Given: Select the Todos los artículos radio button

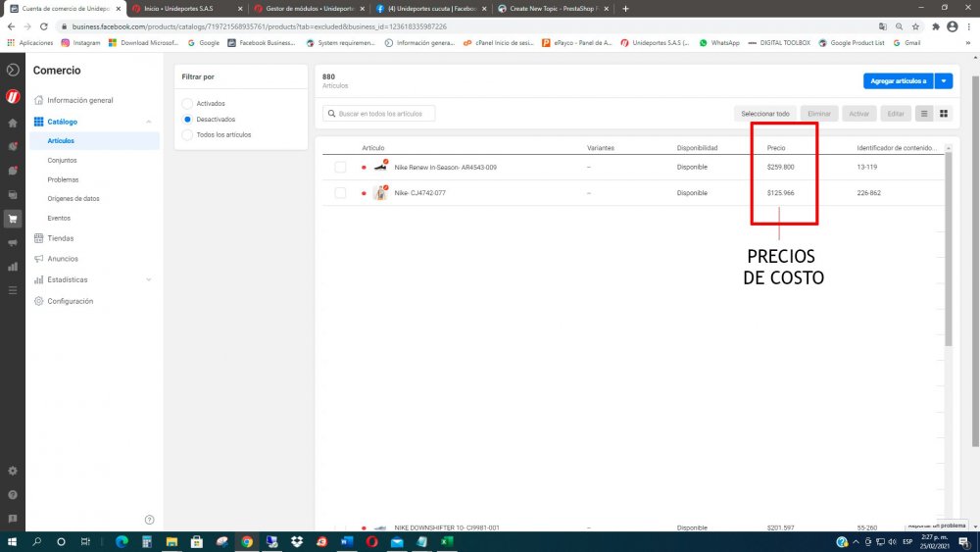Looking at the screenshot, I should pyautogui.click(x=187, y=134).
